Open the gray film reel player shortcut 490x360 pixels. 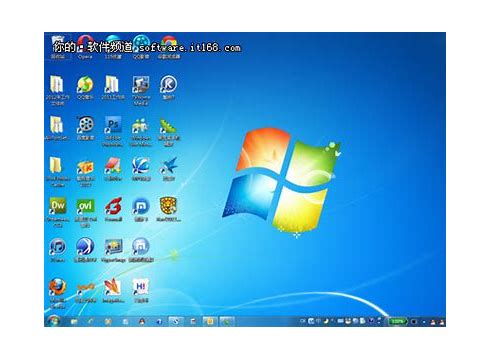pyautogui.click(x=85, y=128)
